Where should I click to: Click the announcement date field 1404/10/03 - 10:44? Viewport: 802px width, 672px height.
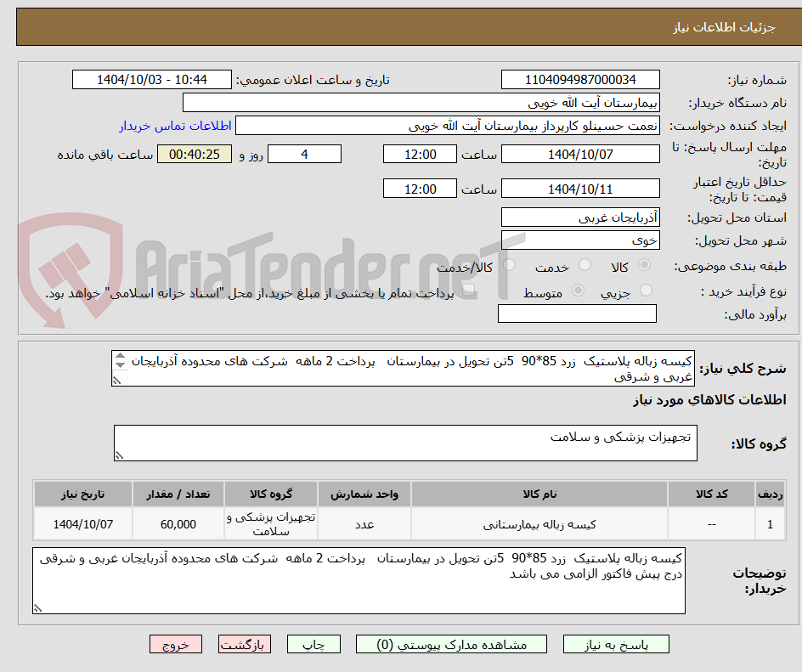point(152,80)
